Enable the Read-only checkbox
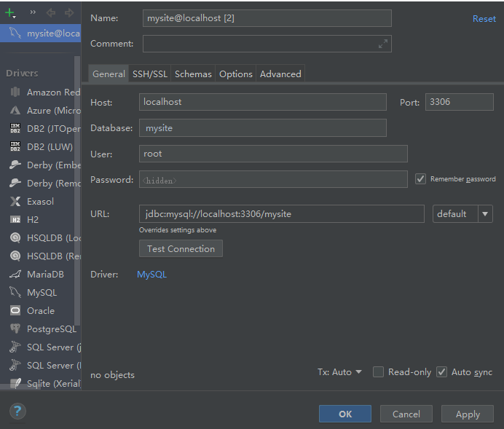 378,371
